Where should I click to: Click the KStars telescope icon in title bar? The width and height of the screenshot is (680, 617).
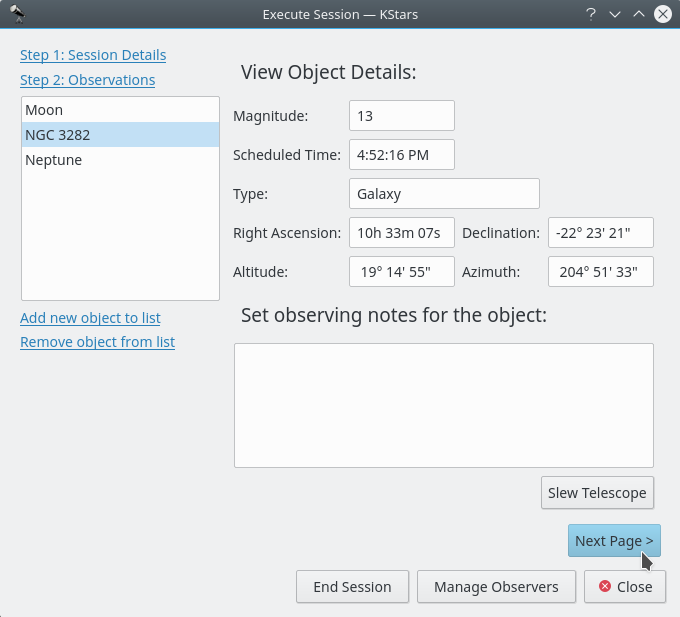click(15, 14)
